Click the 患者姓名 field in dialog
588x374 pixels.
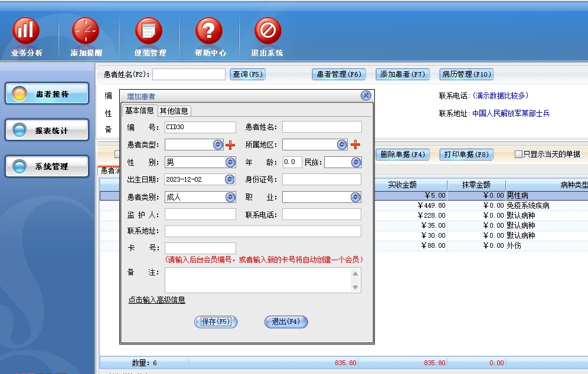tap(322, 127)
